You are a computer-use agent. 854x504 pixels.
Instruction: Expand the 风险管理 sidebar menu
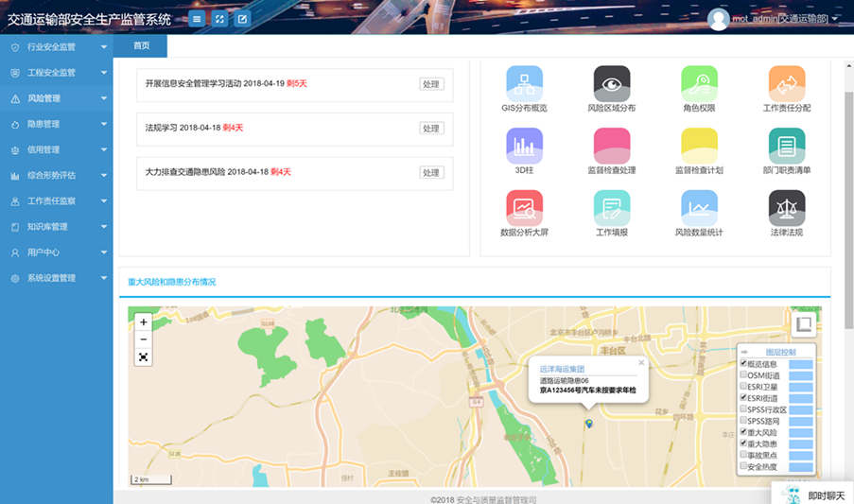[x=57, y=98]
